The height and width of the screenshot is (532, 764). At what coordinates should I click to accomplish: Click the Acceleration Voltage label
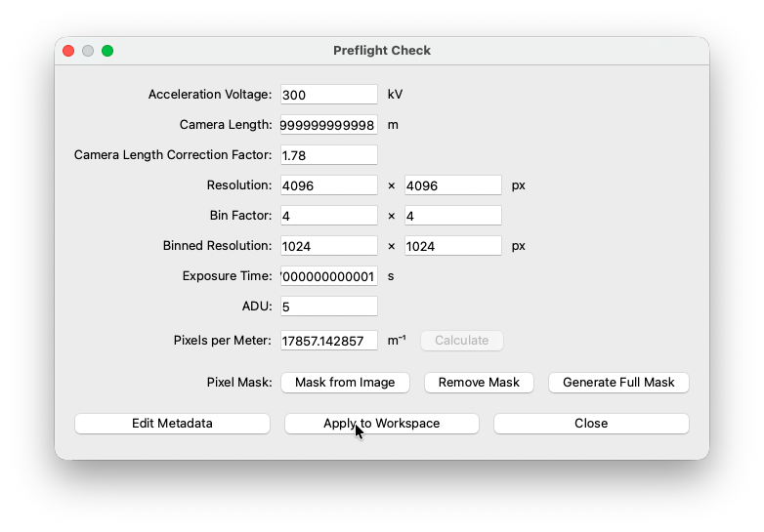click(210, 95)
